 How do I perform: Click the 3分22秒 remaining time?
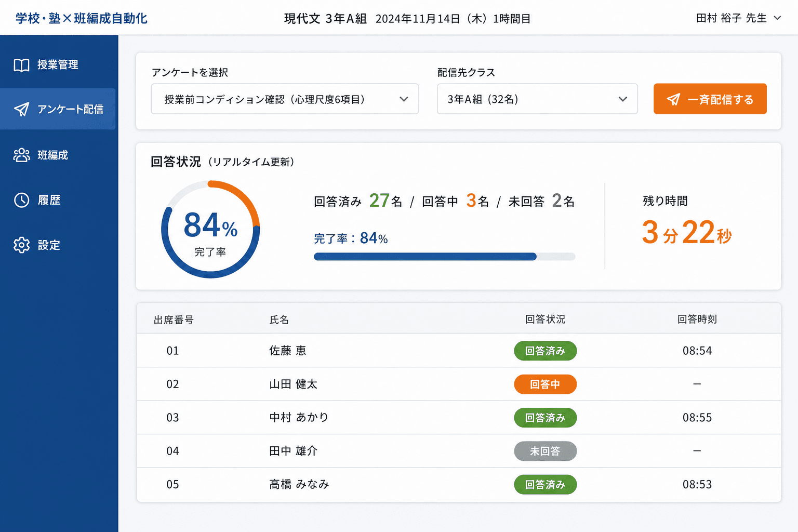[687, 232]
